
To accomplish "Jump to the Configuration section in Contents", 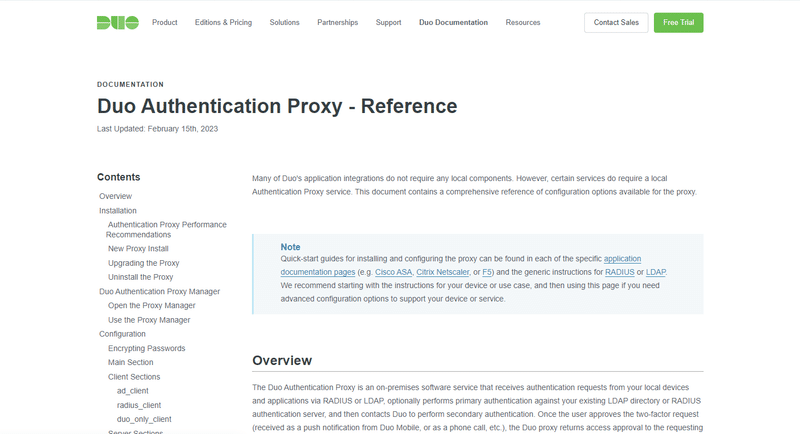I will tap(122, 334).
